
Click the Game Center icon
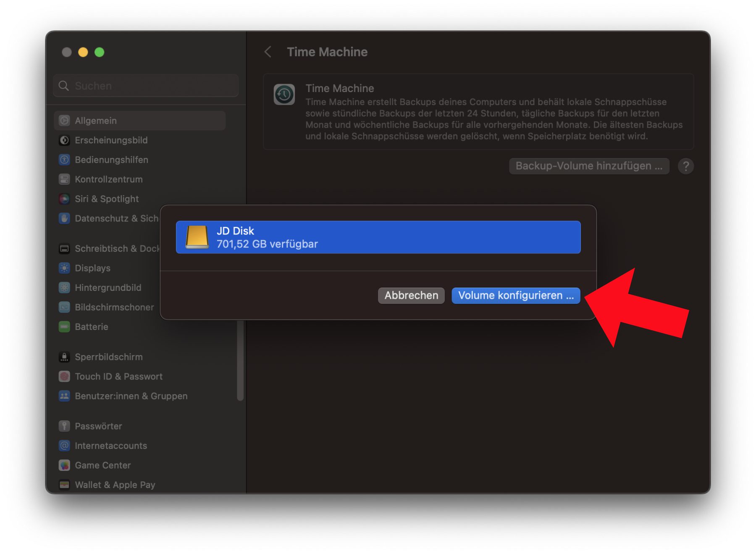64,465
